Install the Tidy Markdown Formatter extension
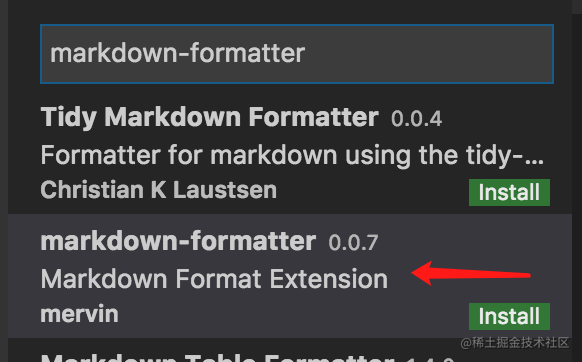 [x=509, y=192]
